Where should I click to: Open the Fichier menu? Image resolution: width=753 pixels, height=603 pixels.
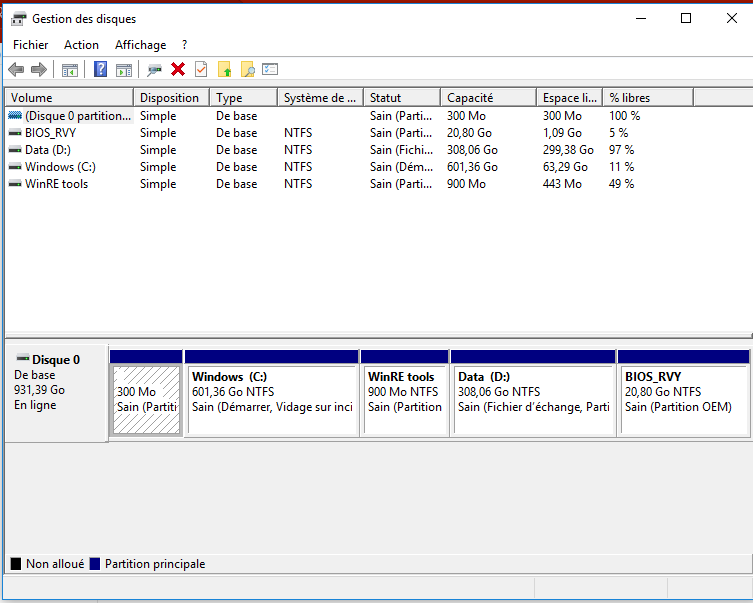[x=31, y=45]
